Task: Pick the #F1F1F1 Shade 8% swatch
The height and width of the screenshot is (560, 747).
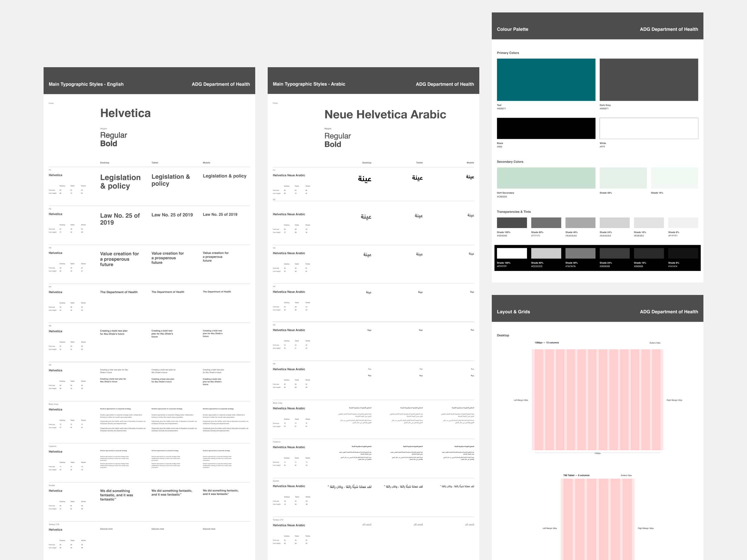Action: click(683, 222)
